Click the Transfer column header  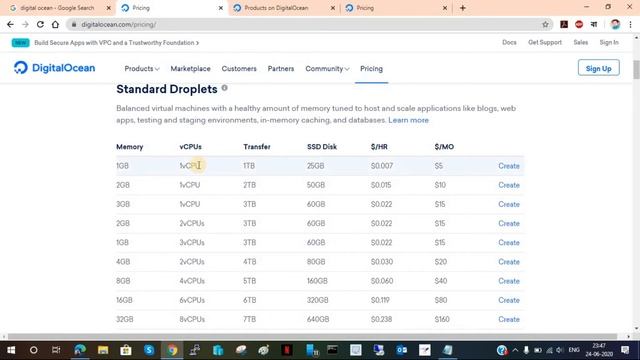pos(257,147)
